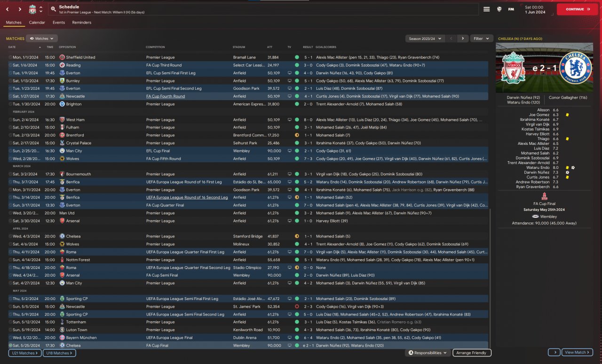Click the Brighton club badge
602x364 pixels.
click(62, 104)
